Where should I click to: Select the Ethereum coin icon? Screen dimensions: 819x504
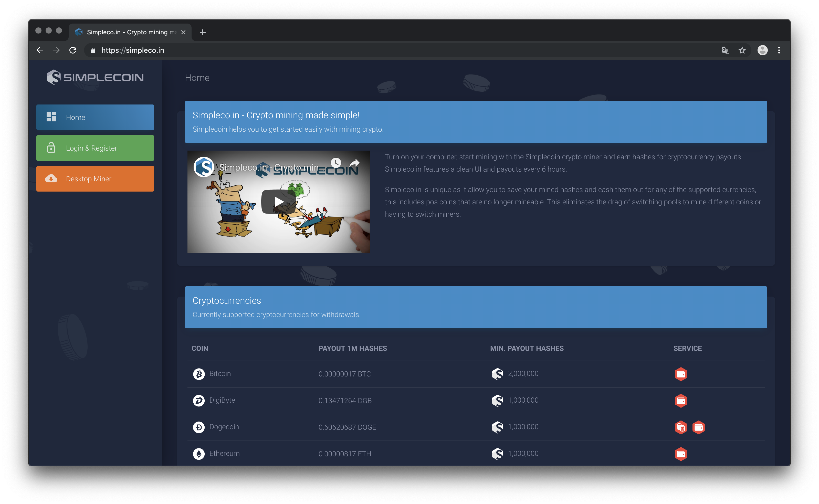click(x=199, y=454)
